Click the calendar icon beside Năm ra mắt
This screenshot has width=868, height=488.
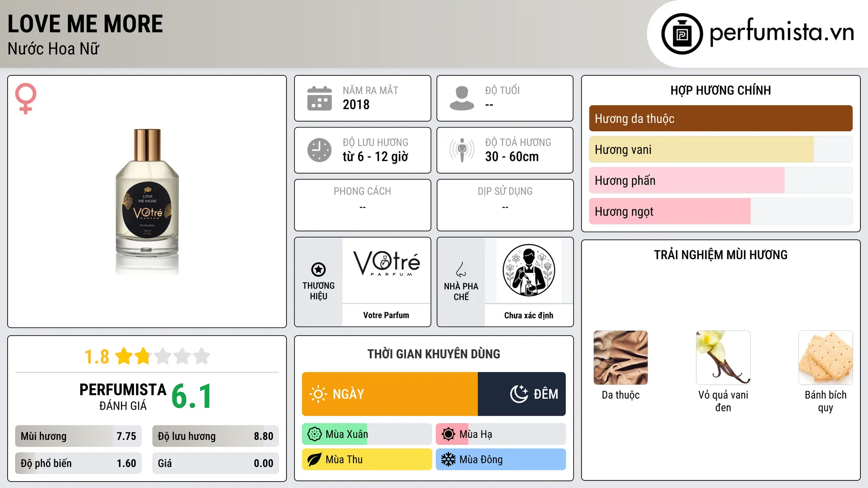[320, 98]
